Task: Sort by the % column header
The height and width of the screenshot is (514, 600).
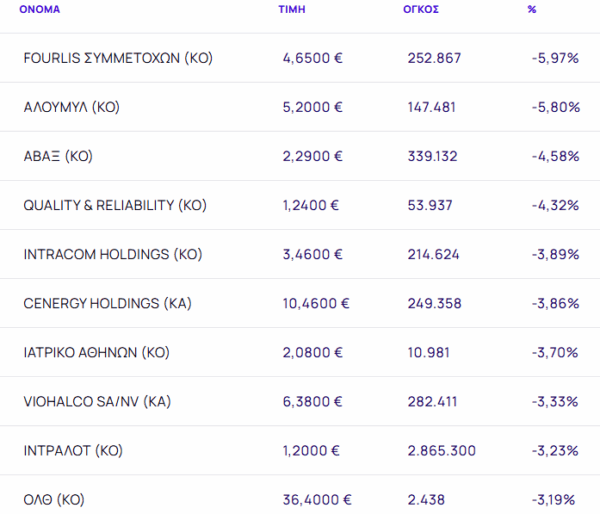Action: pos(532,10)
